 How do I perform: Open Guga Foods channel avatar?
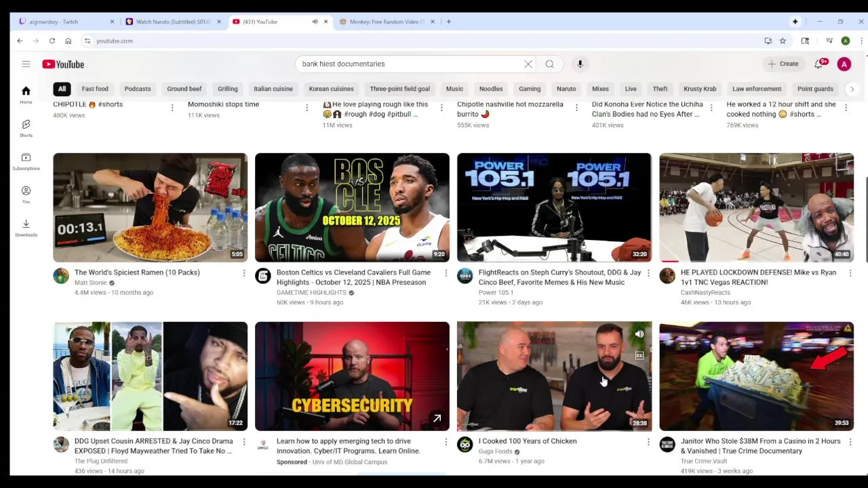pos(465,445)
